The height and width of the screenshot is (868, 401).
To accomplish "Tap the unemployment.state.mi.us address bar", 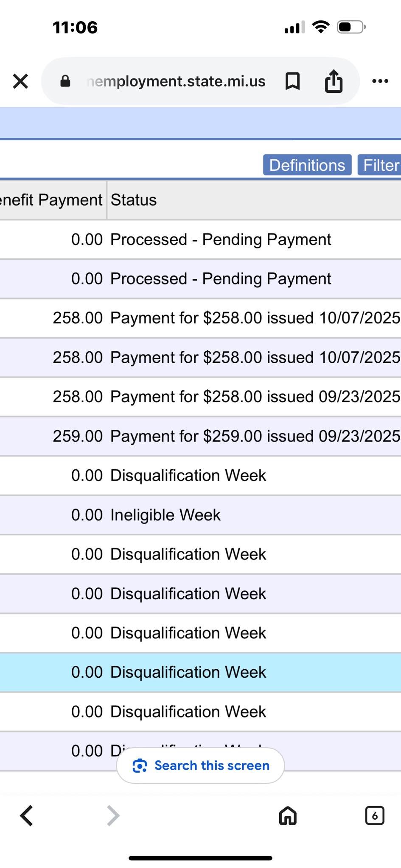I will (x=176, y=81).
